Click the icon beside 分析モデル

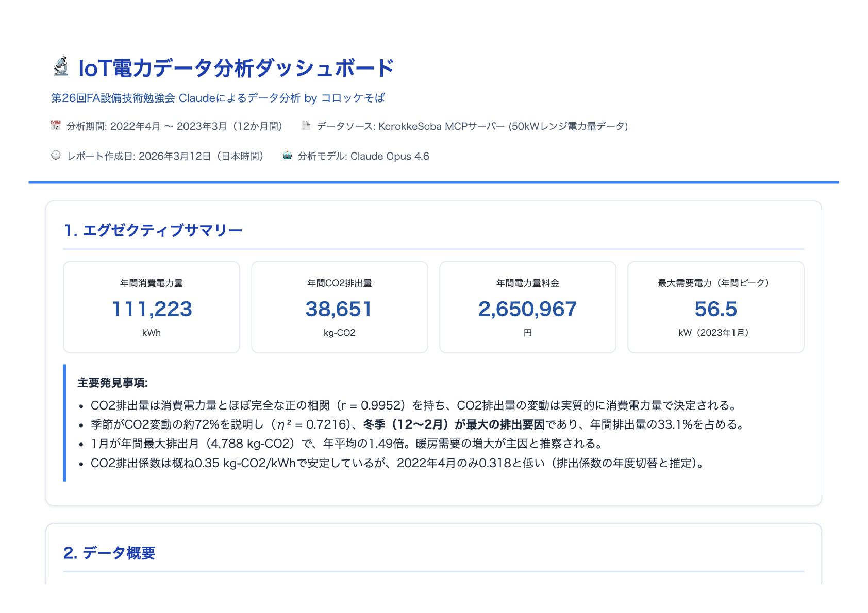[x=287, y=156]
